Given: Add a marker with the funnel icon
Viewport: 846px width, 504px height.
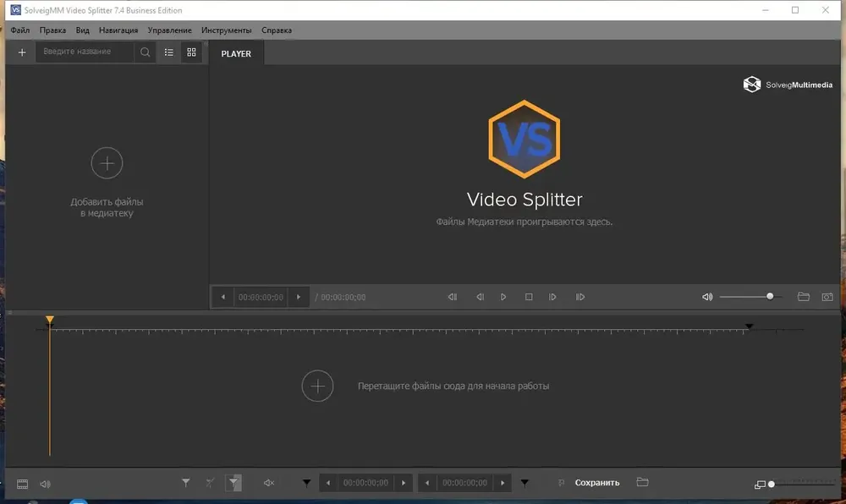Looking at the screenshot, I should [185, 483].
